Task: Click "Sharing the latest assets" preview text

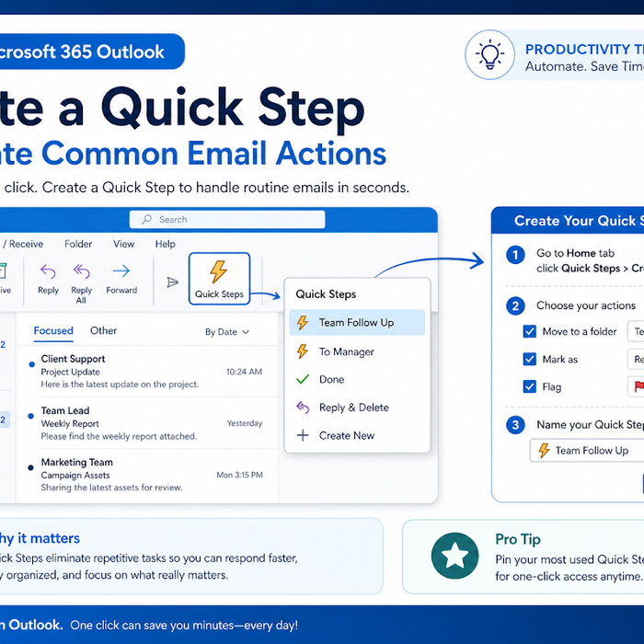Action: (x=111, y=488)
